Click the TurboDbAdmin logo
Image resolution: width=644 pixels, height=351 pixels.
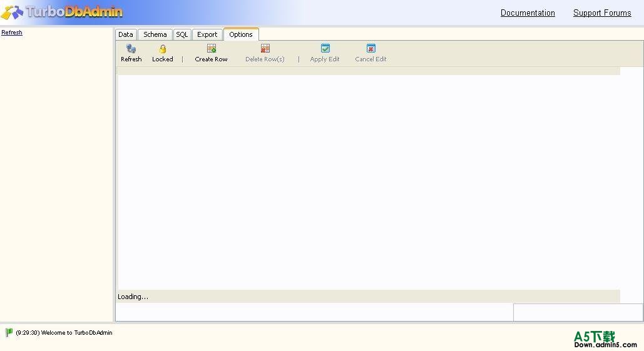[63, 12]
